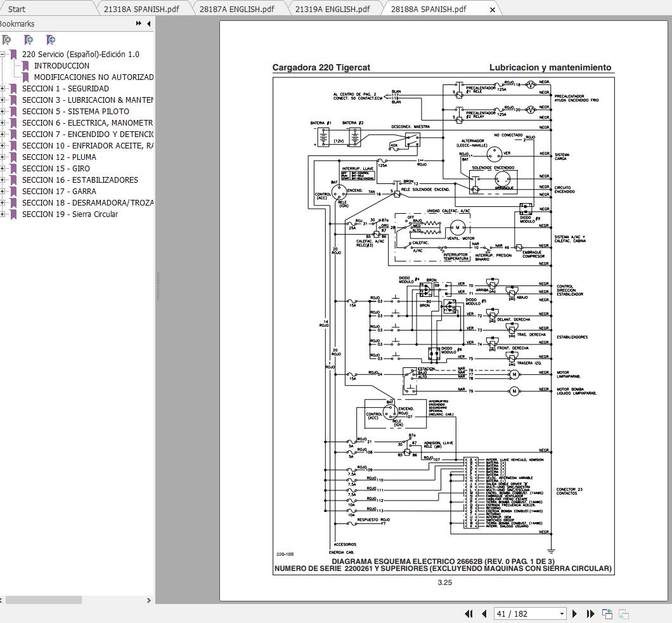Expand SECCION 12 - PLUMA bookmark
This screenshot has width=672, height=623.
coord(2,157)
